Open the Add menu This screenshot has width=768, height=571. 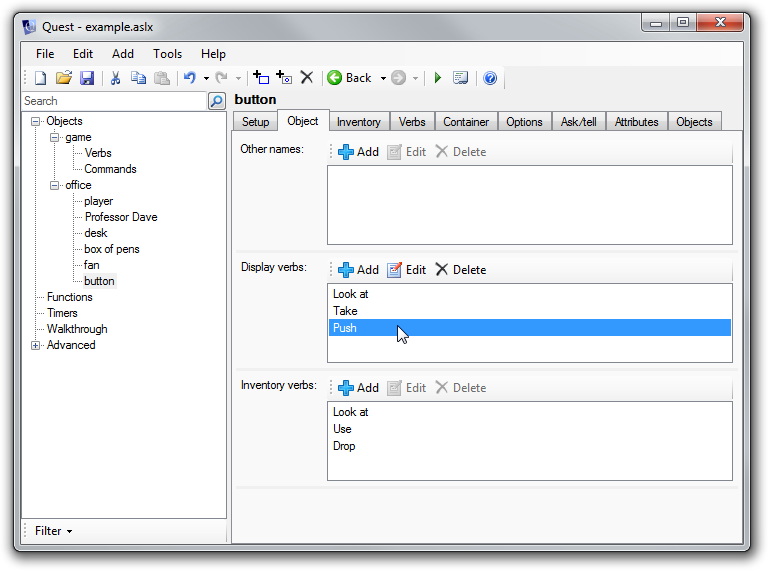[x=123, y=54]
